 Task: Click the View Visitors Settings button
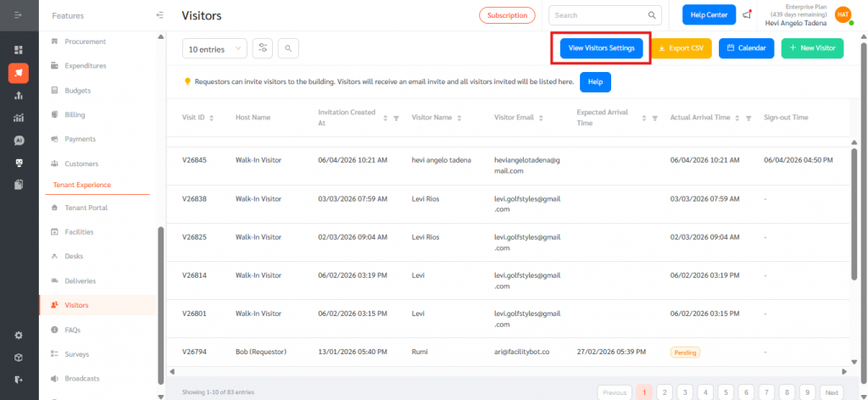(x=602, y=48)
